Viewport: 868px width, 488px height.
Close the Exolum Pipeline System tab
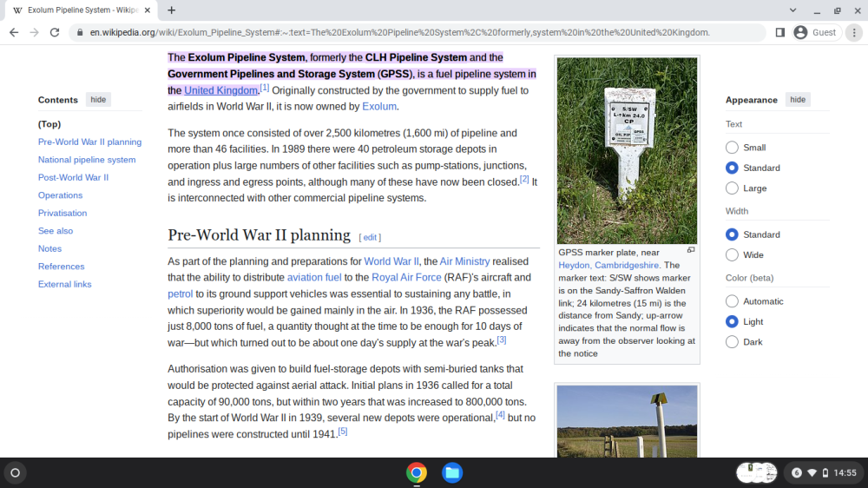[148, 10]
